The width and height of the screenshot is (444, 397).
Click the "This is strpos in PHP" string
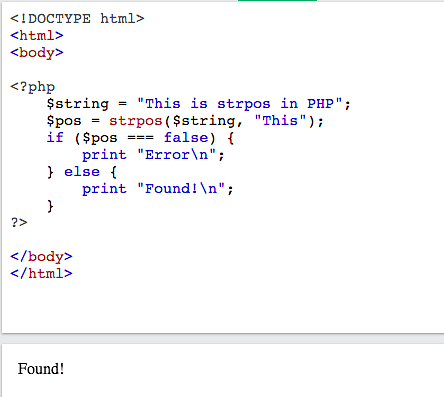point(240,104)
